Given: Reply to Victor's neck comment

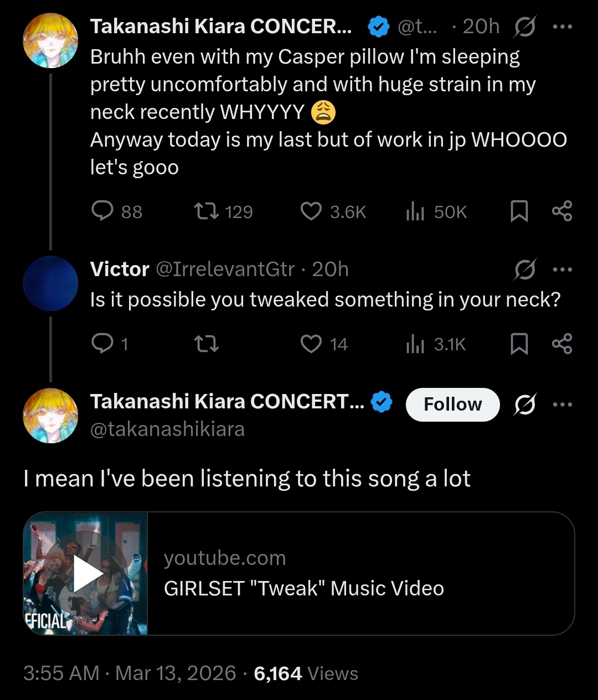Looking at the screenshot, I should pos(102,344).
